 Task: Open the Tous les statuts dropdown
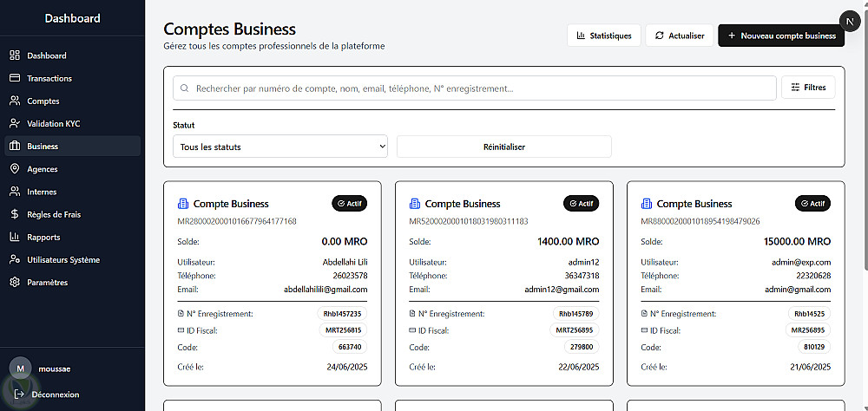point(280,147)
